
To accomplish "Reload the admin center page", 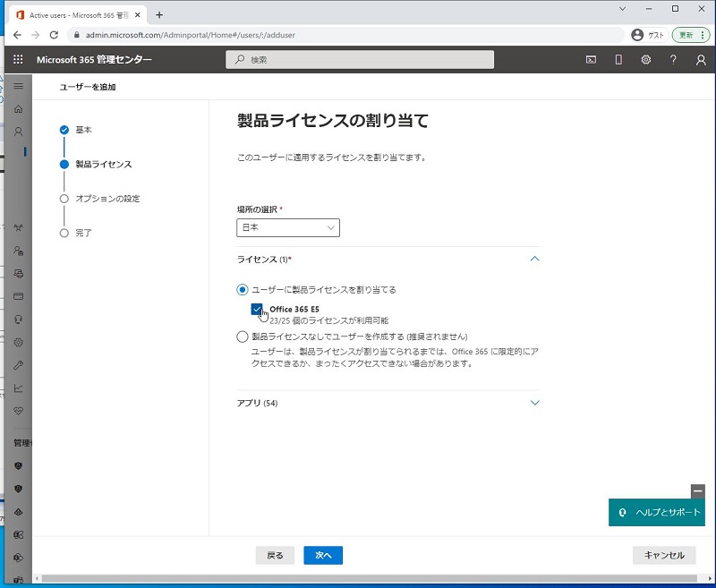I will click(x=54, y=35).
